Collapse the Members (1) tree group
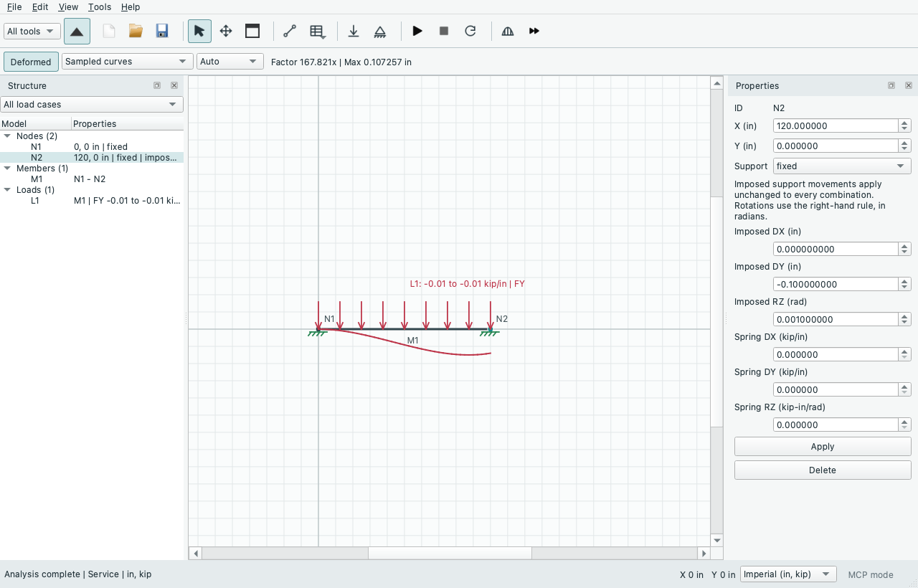Screen dimensions: 918x588 click(x=7, y=169)
